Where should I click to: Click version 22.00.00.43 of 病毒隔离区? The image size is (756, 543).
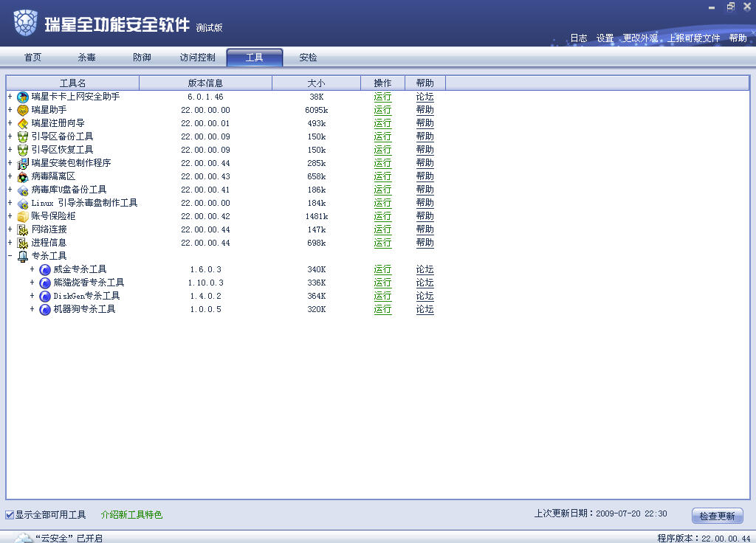point(205,177)
